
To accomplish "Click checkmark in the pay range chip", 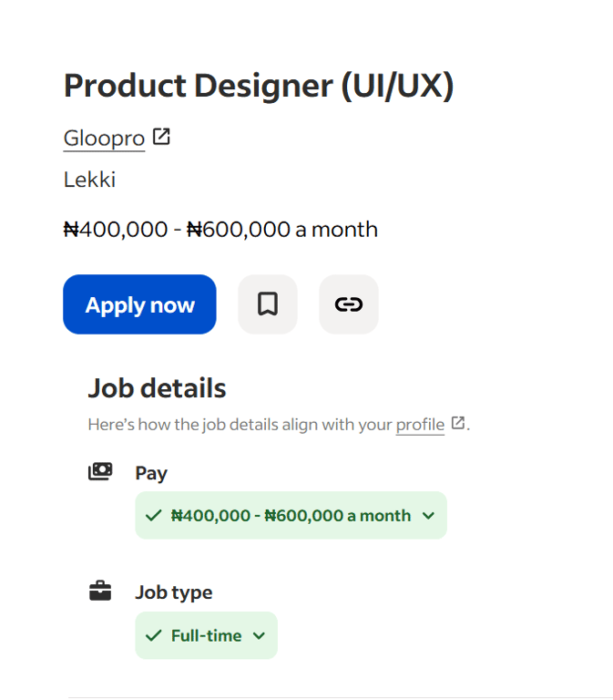I will [x=153, y=516].
